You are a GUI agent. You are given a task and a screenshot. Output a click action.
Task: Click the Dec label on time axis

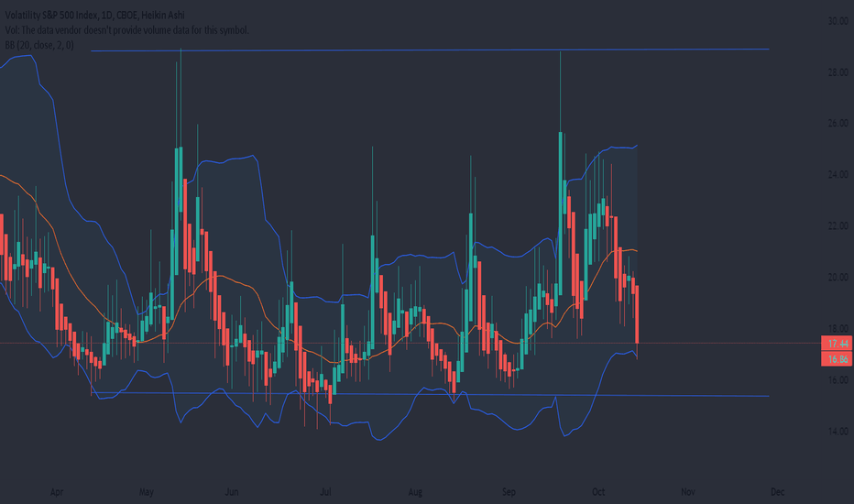click(x=778, y=492)
